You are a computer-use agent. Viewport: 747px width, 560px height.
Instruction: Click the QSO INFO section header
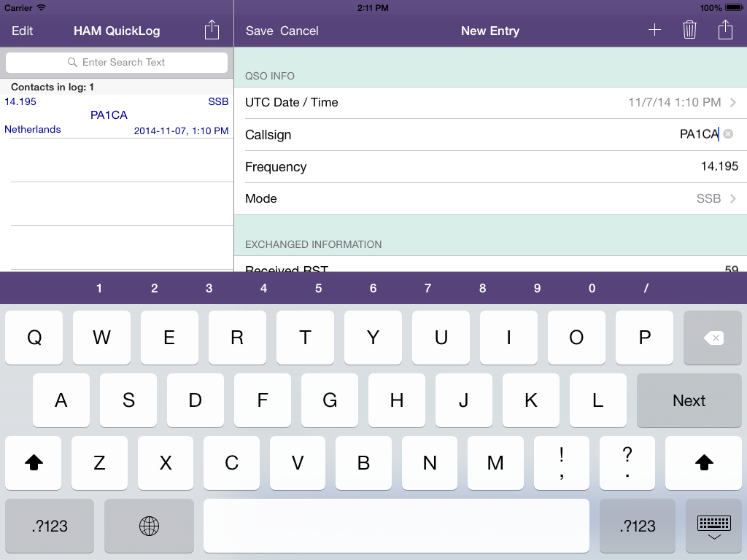pos(270,76)
